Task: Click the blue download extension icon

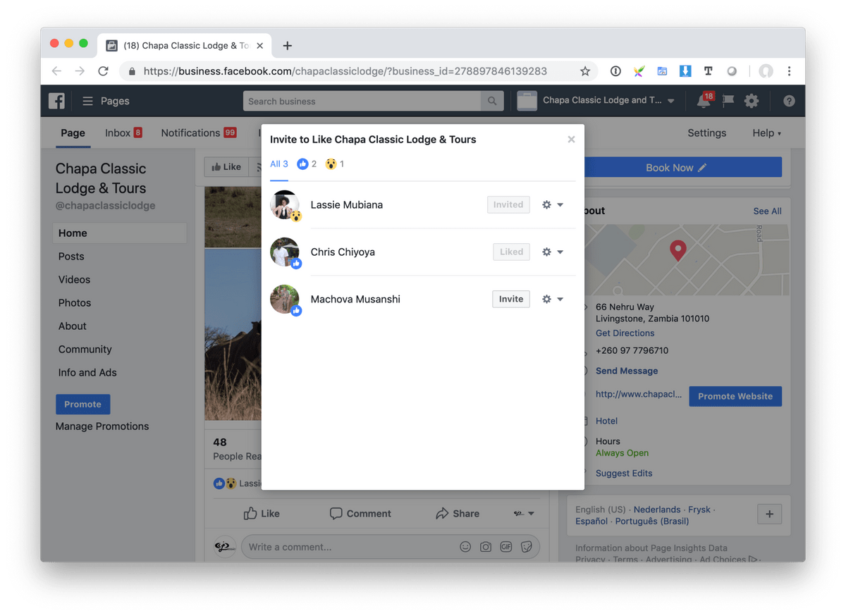Action: pyautogui.click(x=685, y=71)
